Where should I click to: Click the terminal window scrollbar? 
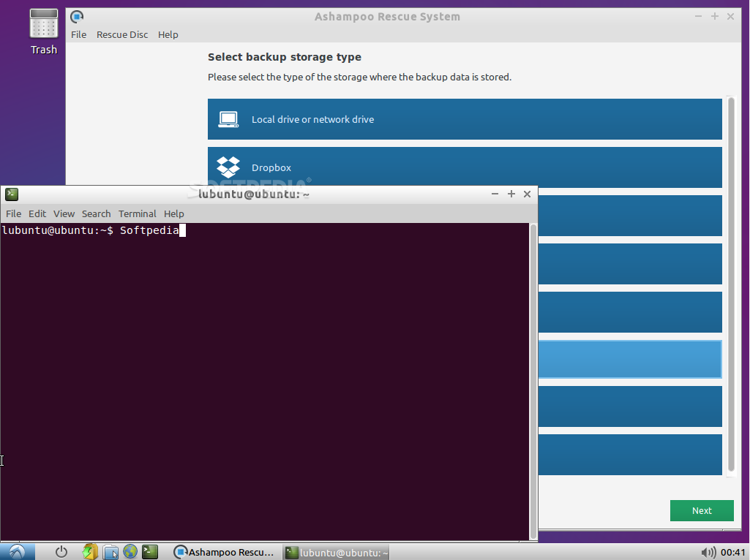click(533, 382)
